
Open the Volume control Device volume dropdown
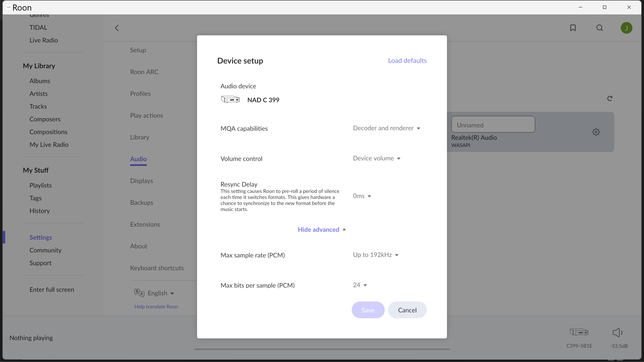pos(377,158)
